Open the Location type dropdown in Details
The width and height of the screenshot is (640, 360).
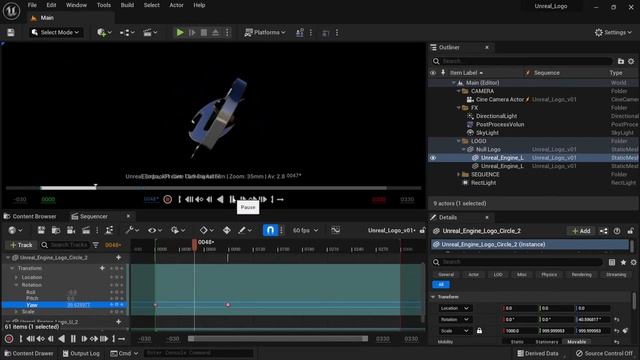pos(455,308)
